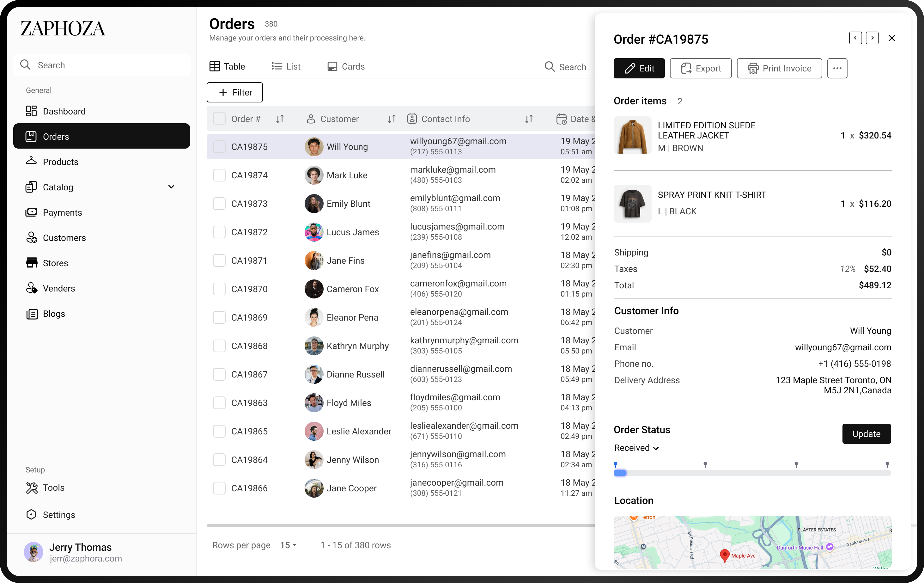The width and height of the screenshot is (924, 583).
Task: Click the Tools wrench icon in Setup
Action: 32,488
